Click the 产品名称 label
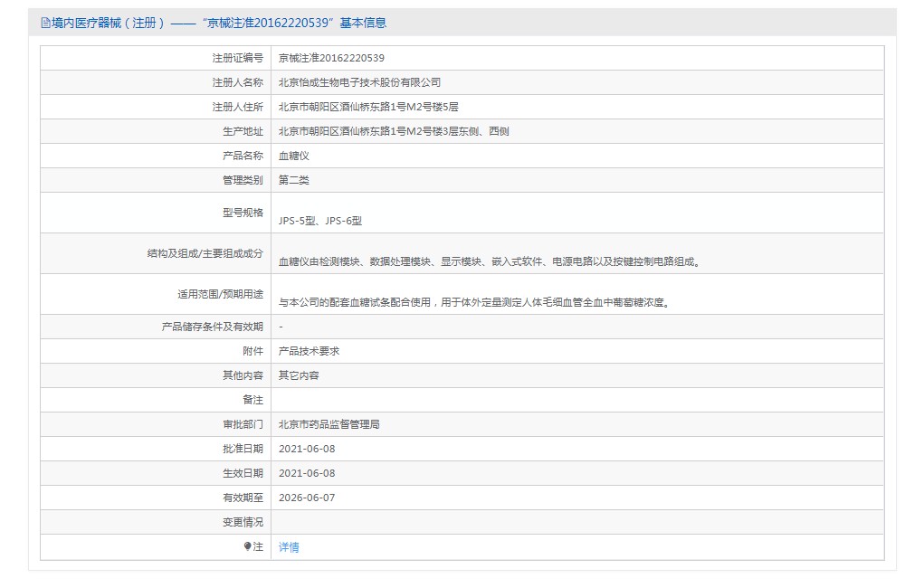 tap(243, 156)
